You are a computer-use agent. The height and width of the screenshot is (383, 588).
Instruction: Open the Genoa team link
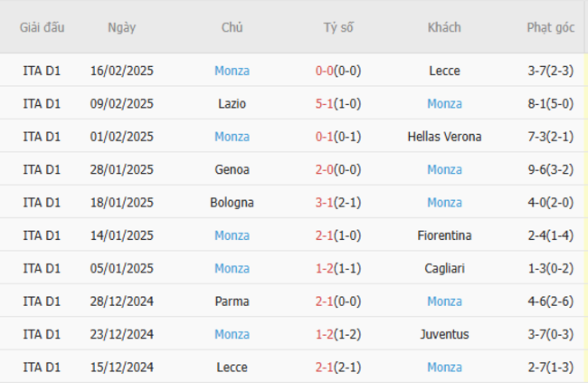[x=232, y=169]
